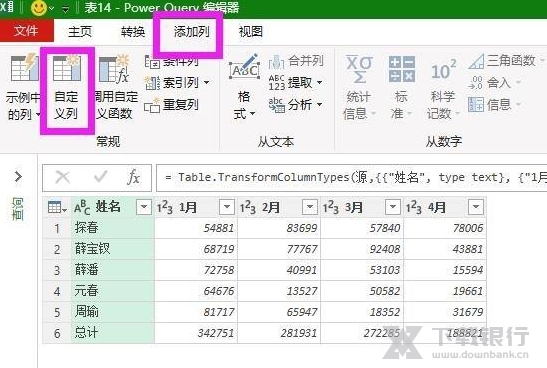Image resolution: width=547 pixels, height=368 pixels.
Task: Open the 文件 file menu
Action: pyautogui.click(x=27, y=31)
